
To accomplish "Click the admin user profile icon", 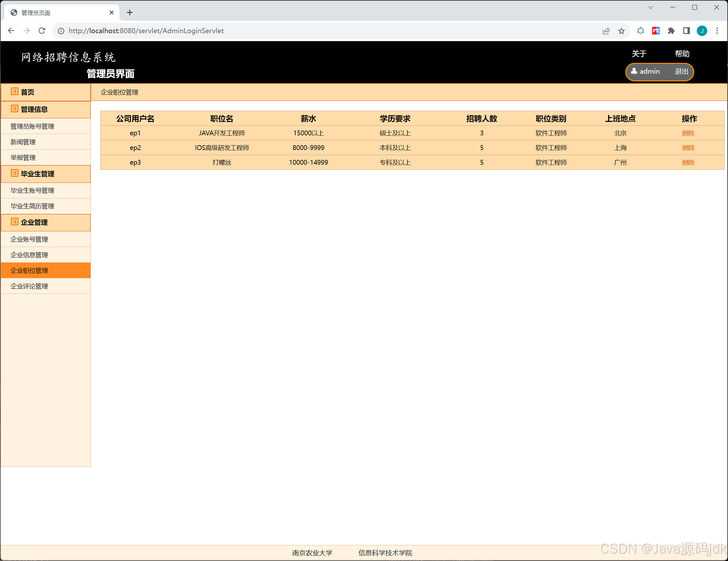I will coord(634,71).
